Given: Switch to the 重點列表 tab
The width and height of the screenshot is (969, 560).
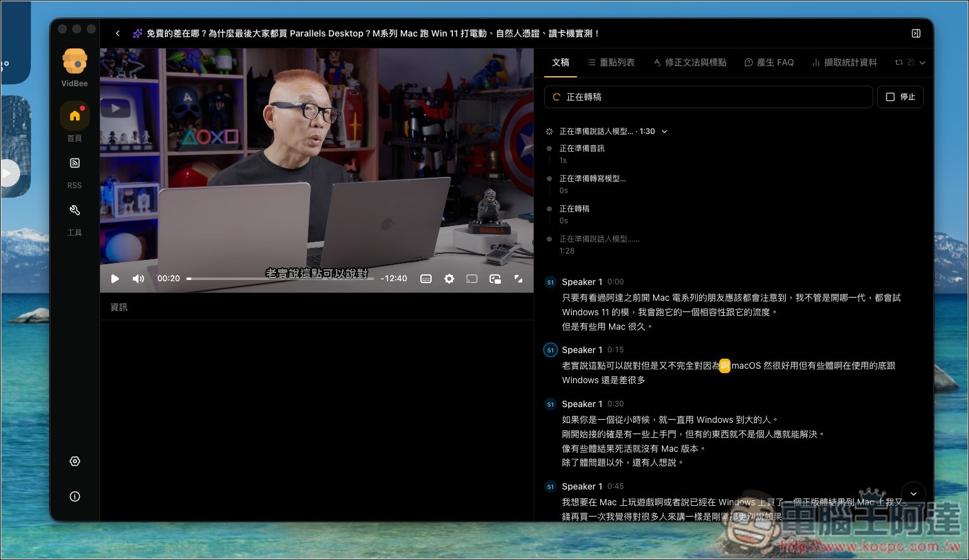Looking at the screenshot, I should point(611,62).
